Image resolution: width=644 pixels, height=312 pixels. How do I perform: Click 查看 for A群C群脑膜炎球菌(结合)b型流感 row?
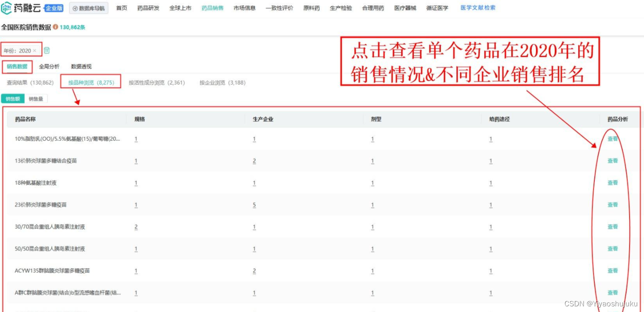pos(613,292)
